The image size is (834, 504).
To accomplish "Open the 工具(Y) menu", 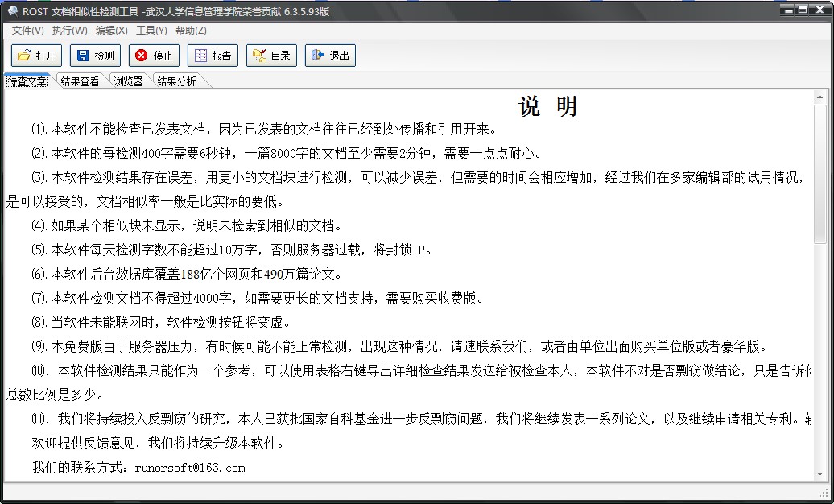I will 151,31.
